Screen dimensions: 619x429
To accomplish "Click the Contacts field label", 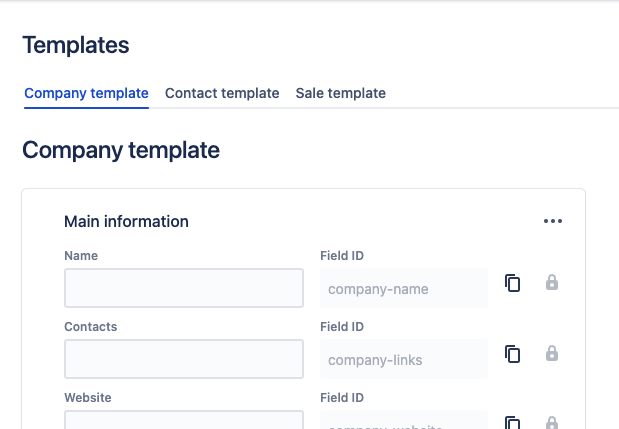I will pyautogui.click(x=91, y=326).
